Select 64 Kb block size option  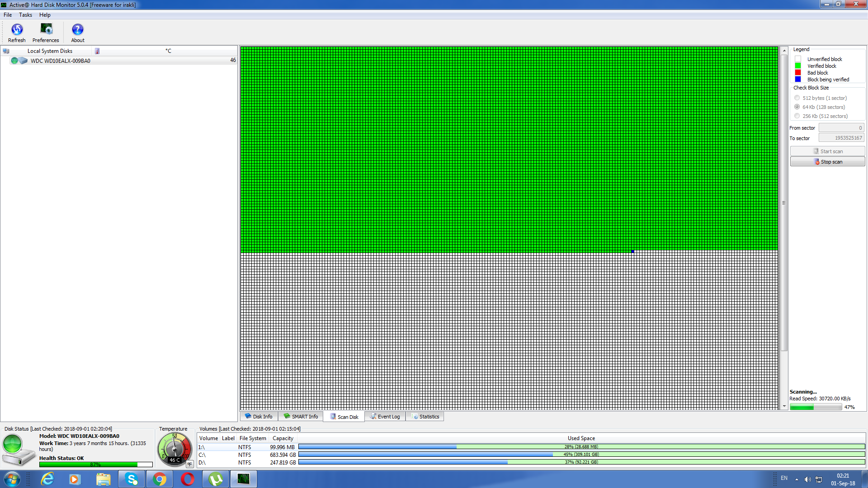[x=797, y=107]
